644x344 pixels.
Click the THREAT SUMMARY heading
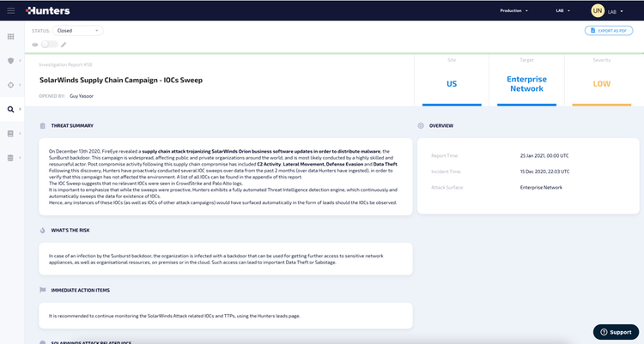(72, 125)
